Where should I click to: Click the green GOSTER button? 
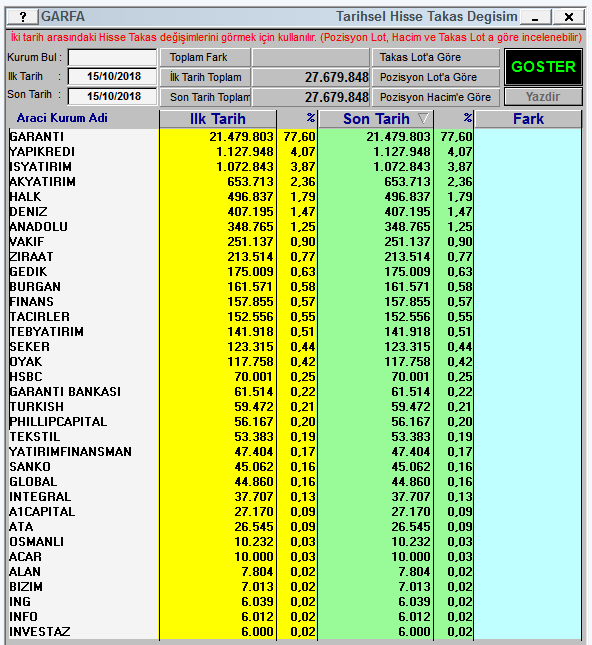pyautogui.click(x=543, y=67)
